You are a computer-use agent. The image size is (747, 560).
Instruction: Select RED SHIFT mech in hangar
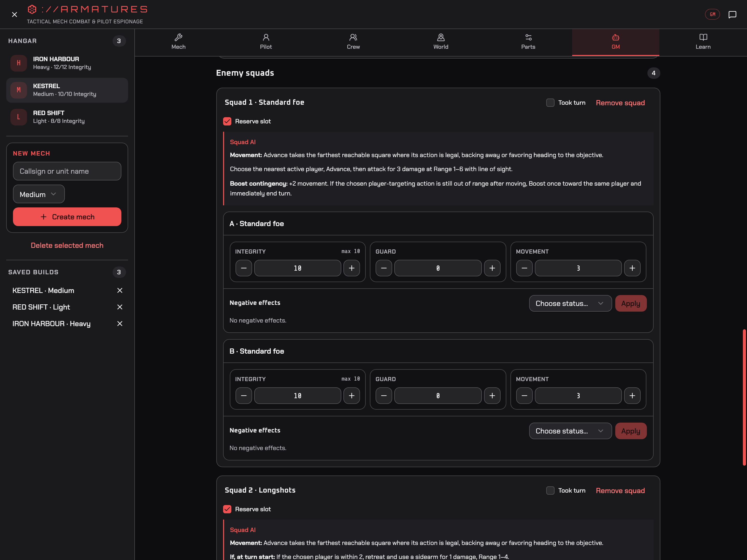point(67,117)
